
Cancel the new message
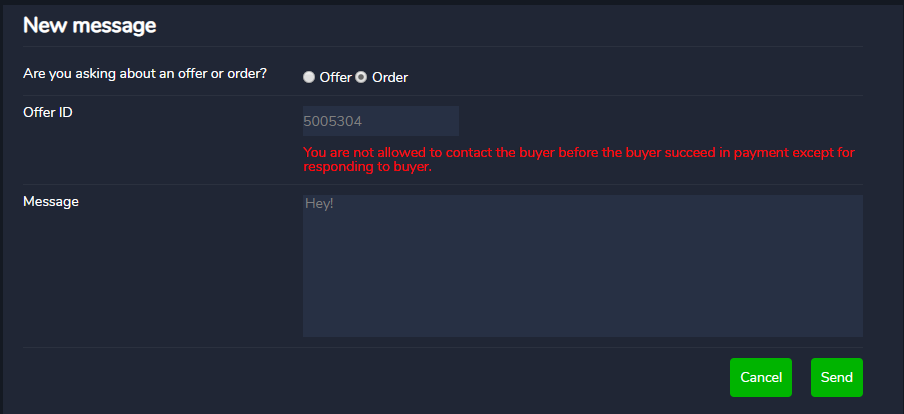[761, 378]
